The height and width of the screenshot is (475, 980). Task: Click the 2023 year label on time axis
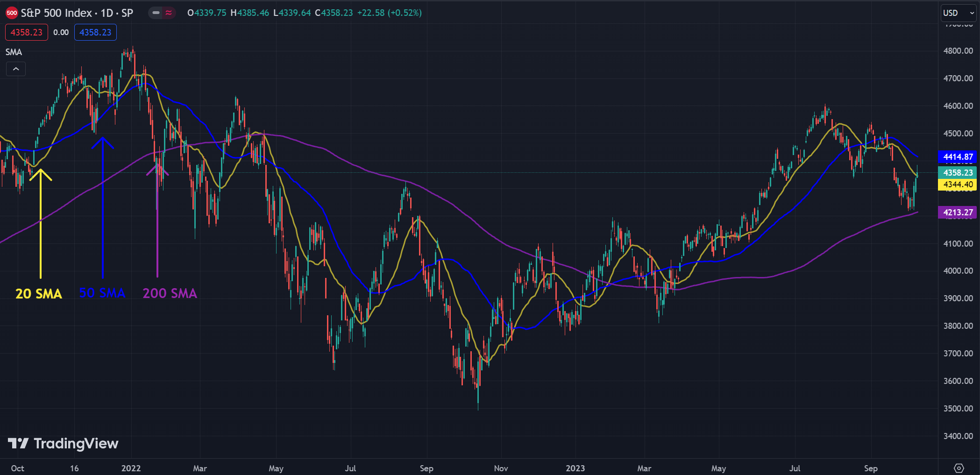[575, 468]
